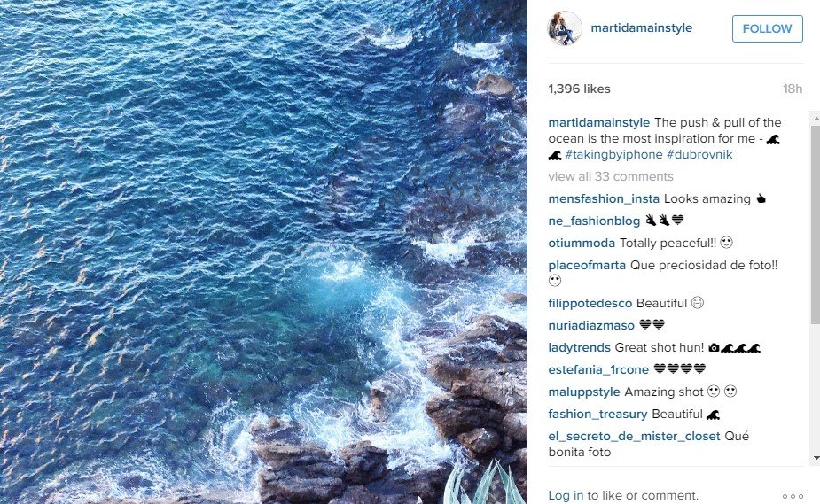This screenshot has height=504, width=820.
Task: Open the #dubrovnik hashtag
Action: click(x=699, y=155)
